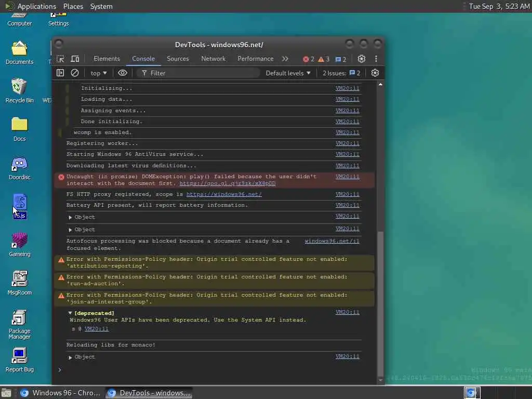
Task: Click VM20:11 link for Initializing row
Action: [x=348, y=88]
